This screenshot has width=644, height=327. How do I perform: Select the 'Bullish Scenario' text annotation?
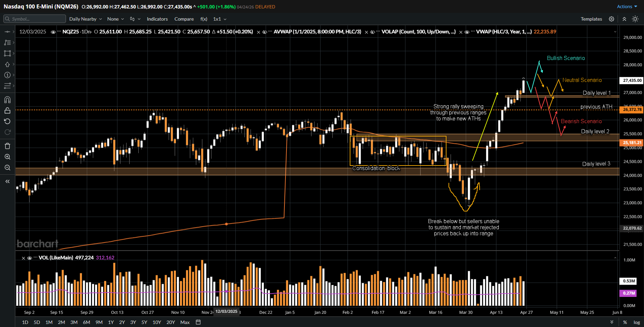click(x=566, y=58)
